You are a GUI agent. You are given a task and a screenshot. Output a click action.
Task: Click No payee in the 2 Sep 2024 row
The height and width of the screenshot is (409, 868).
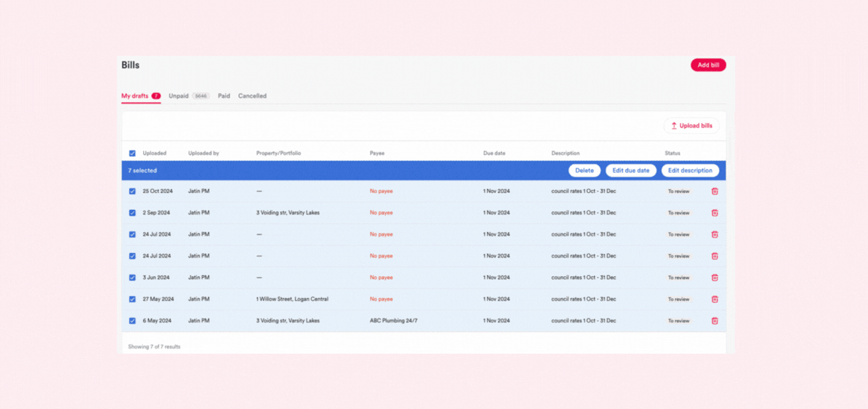381,213
